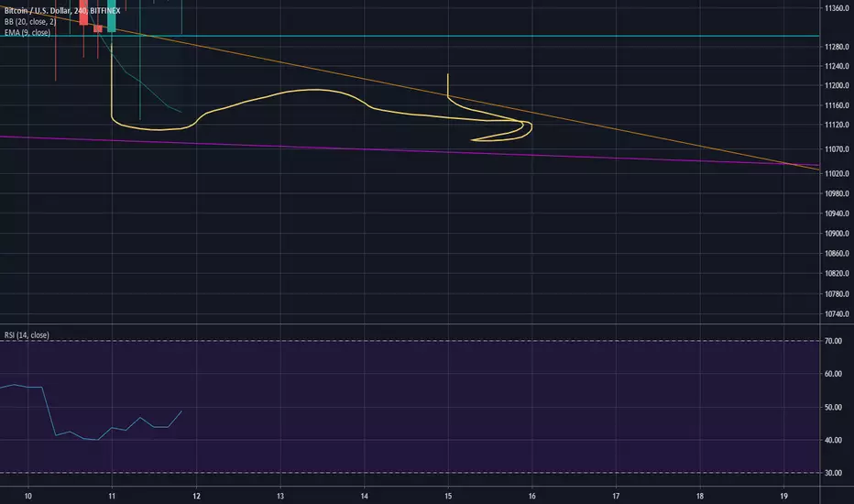This screenshot has width=854, height=504.
Task: Click the tall red candle beside symbol legend
Action: (83, 14)
